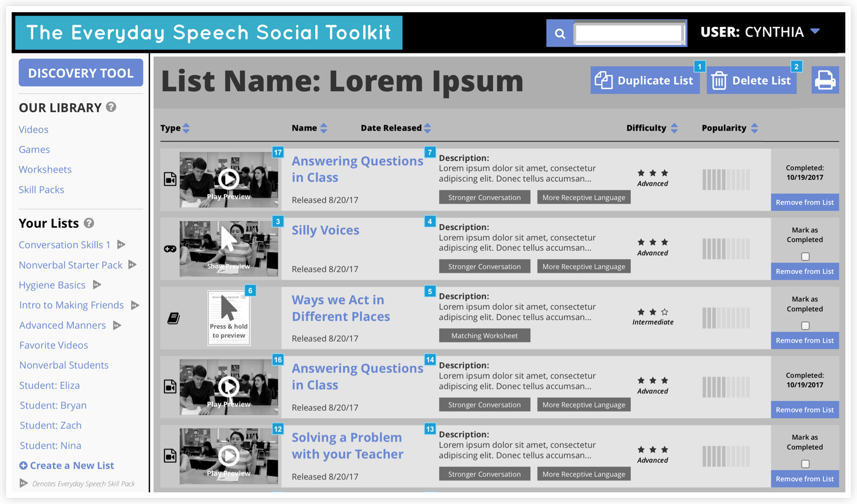Open the Student: Nina list
This screenshot has height=504, width=857.
coord(50,445)
